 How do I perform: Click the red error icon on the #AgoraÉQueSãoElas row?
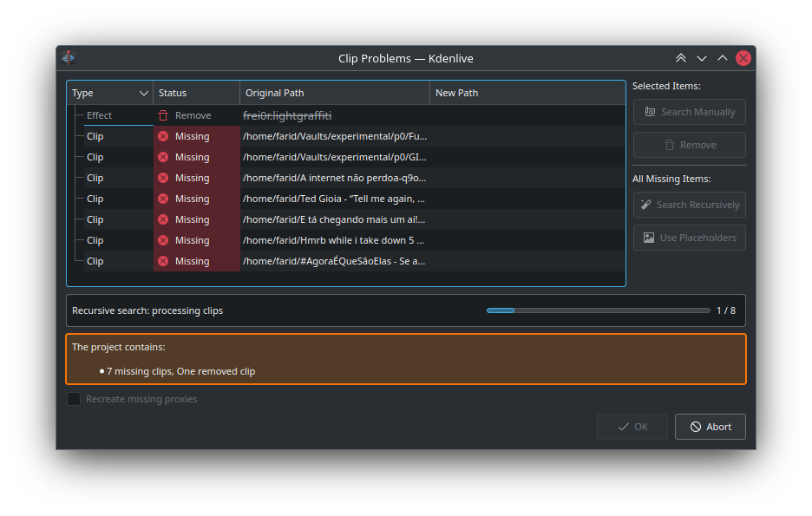click(x=163, y=261)
